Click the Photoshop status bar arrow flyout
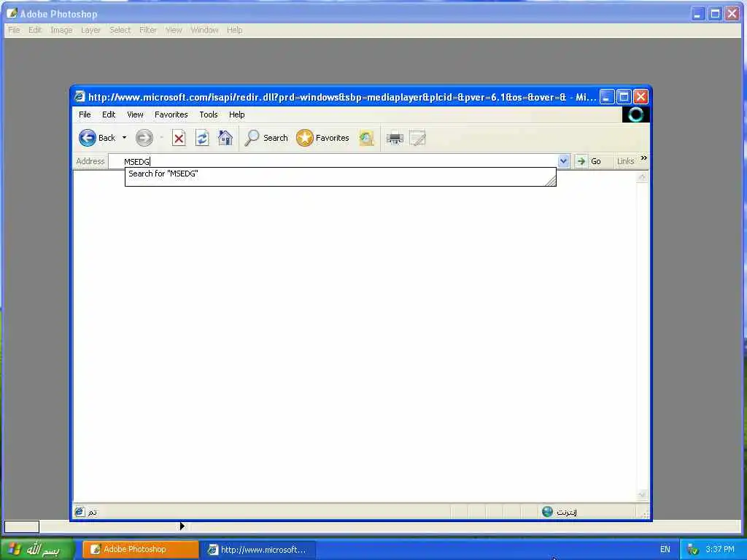The height and width of the screenshot is (560, 747). 182,526
